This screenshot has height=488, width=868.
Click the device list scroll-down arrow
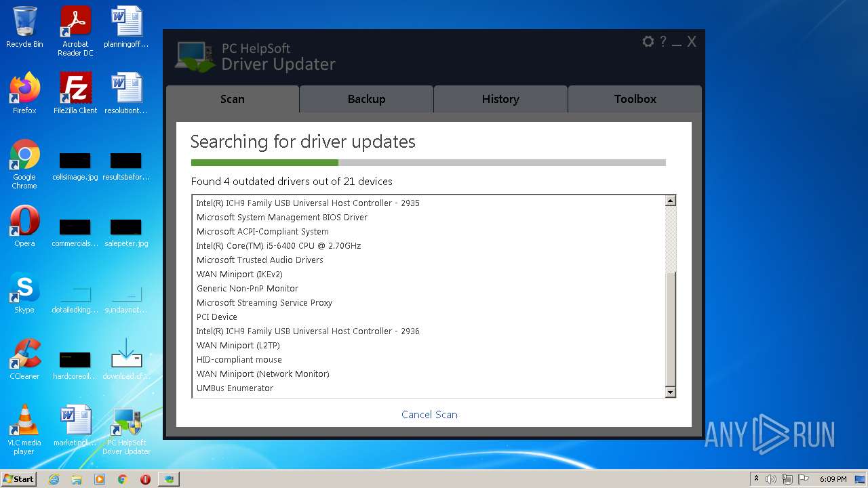(x=670, y=392)
